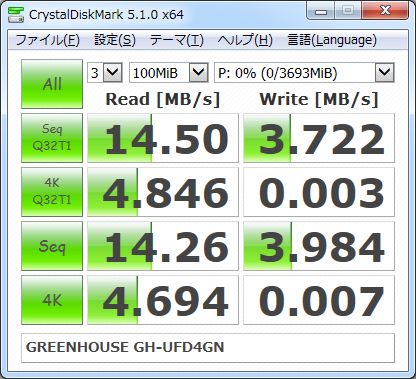Close the CrystalDiskMark window
This screenshot has width=416, height=379.
385,11
